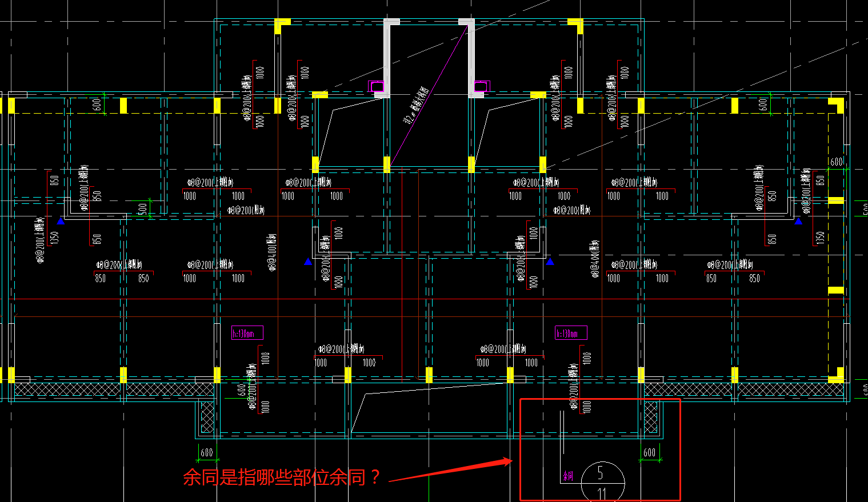Click blue triangle right of the central core
Screen dimensions: 868x502
tap(550, 262)
